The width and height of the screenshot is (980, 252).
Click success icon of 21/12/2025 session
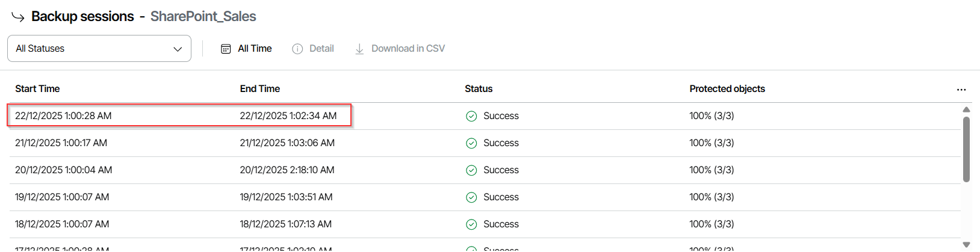coord(471,143)
